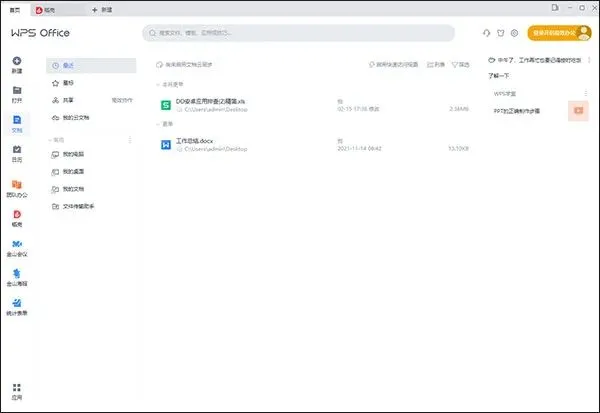Open the 统计表单 forms icon in sidebar
This screenshot has width=600, height=413.
17,303
